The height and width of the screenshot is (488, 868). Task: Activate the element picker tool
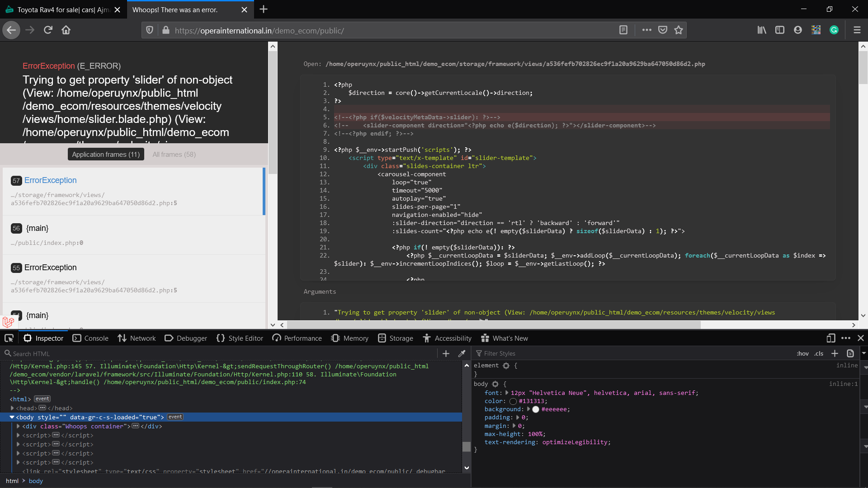point(9,338)
